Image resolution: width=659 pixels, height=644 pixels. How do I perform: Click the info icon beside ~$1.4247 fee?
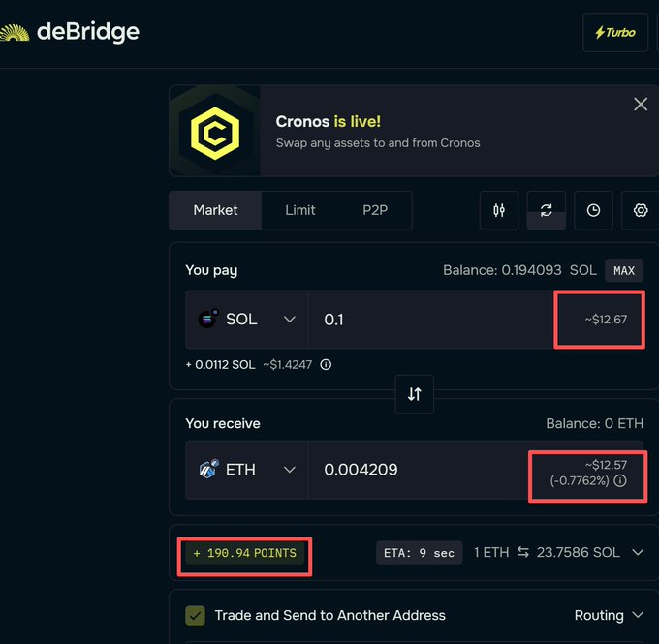(326, 365)
